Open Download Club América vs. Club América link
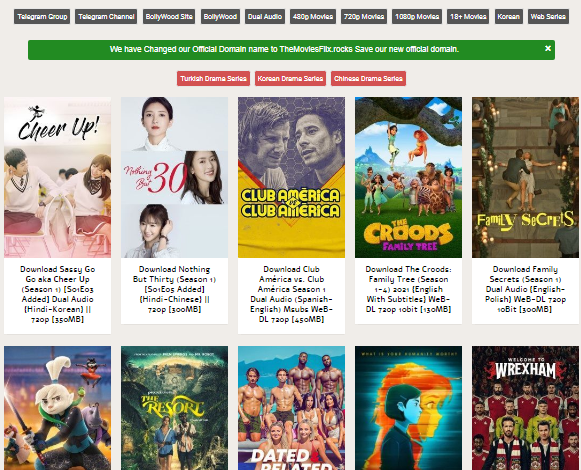 pos(292,294)
